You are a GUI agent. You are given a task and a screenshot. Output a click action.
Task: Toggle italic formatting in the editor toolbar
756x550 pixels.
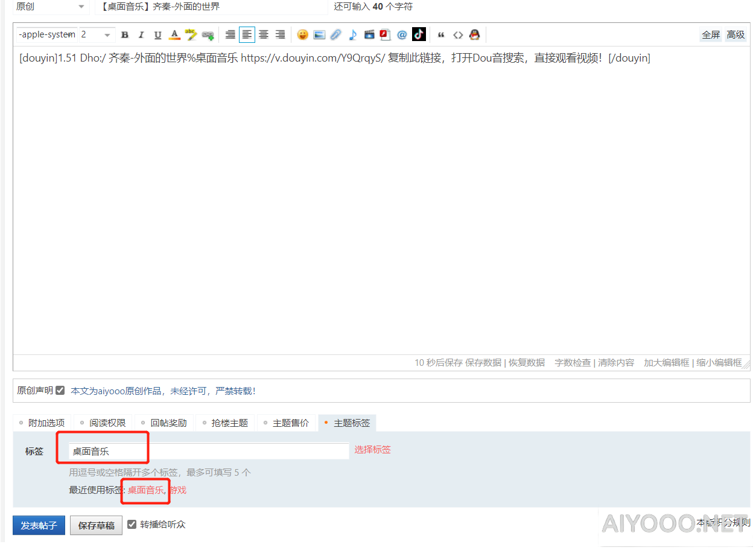pos(141,35)
